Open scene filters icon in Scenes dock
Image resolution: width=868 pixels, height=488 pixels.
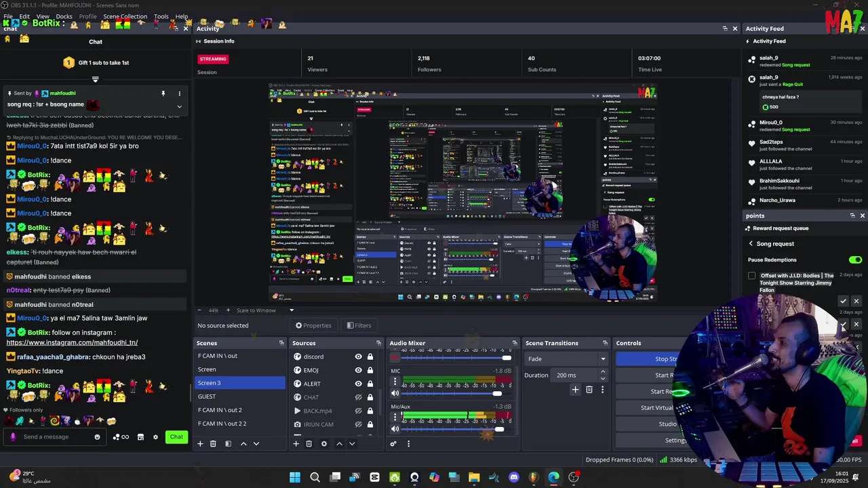point(228,444)
